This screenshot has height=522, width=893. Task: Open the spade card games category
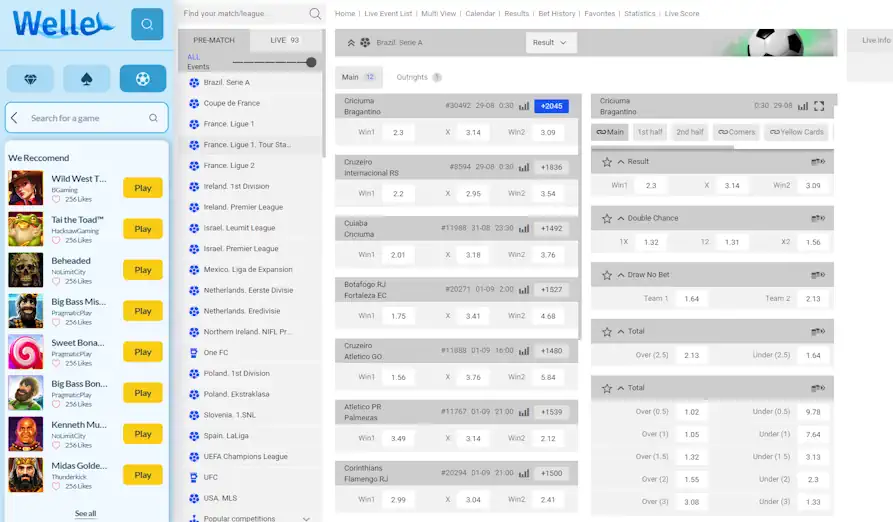click(x=87, y=79)
